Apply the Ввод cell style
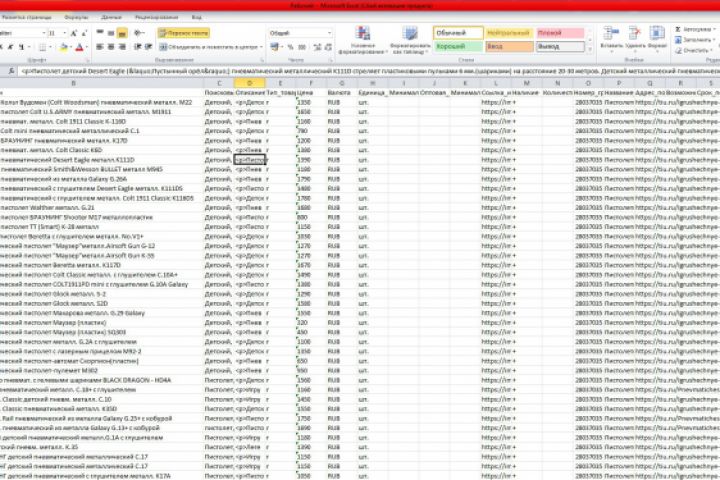This screenshot has height=480, width=720. [509, 46]
